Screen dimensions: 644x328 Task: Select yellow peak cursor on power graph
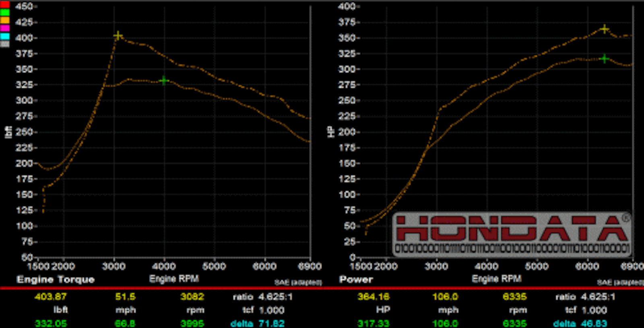(x=604, y=29)
